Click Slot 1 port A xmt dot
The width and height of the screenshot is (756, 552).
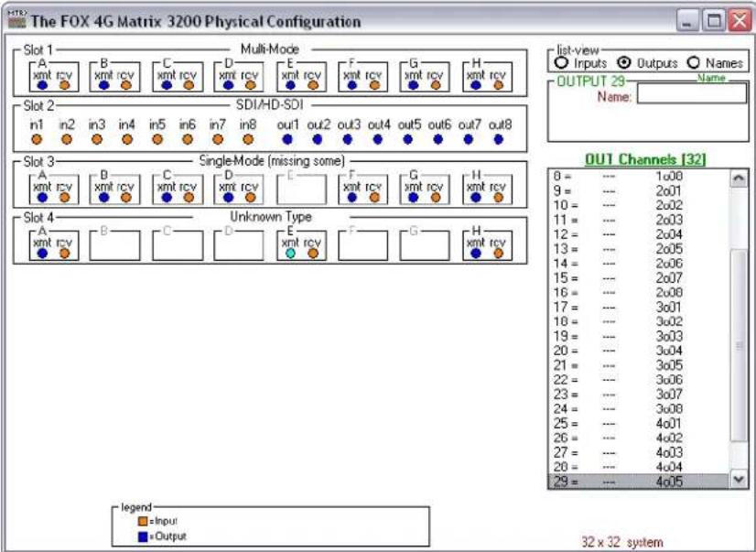42,85
